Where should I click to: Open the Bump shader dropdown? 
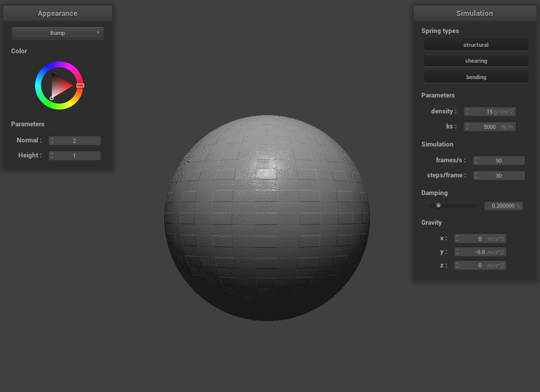58,33
